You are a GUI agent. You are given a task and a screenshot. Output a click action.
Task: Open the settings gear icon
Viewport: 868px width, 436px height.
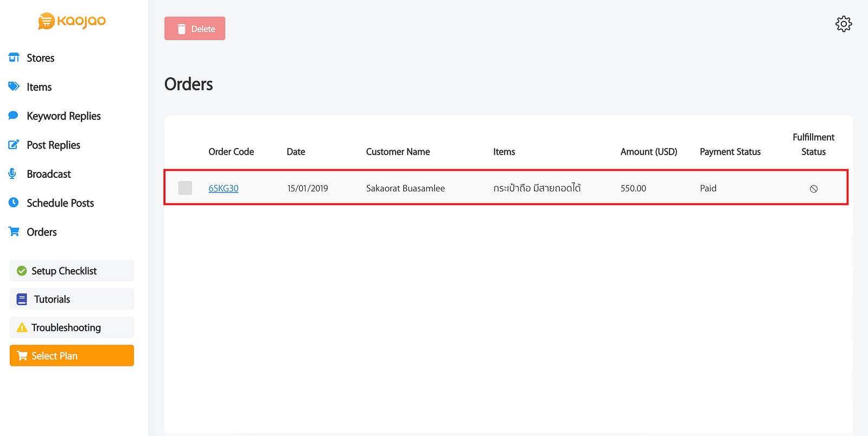tap(843, 24)
